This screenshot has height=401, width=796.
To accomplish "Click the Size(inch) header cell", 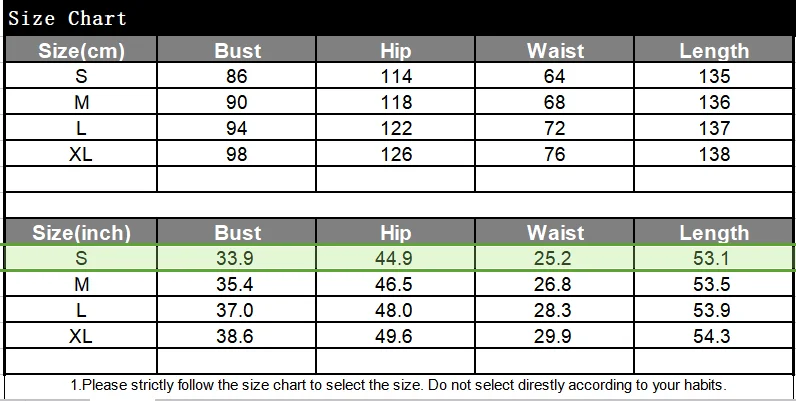I will pyautogui.click(x=81, y=232).
